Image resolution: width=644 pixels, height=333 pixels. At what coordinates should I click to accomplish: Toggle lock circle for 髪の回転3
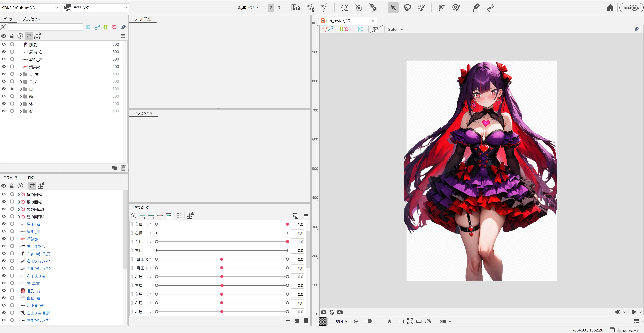12,209
